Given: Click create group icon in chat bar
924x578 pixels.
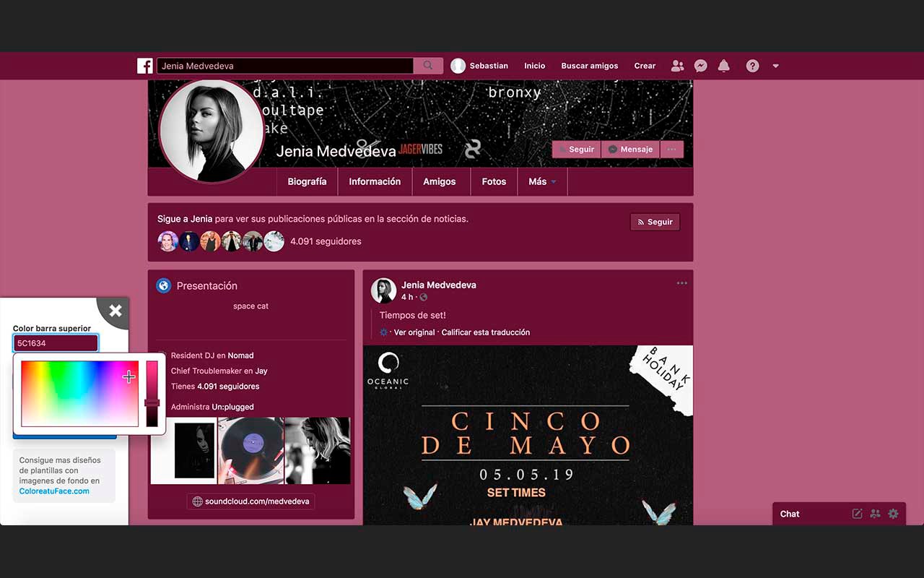Looking at the screenshot, I should [875, 514].
